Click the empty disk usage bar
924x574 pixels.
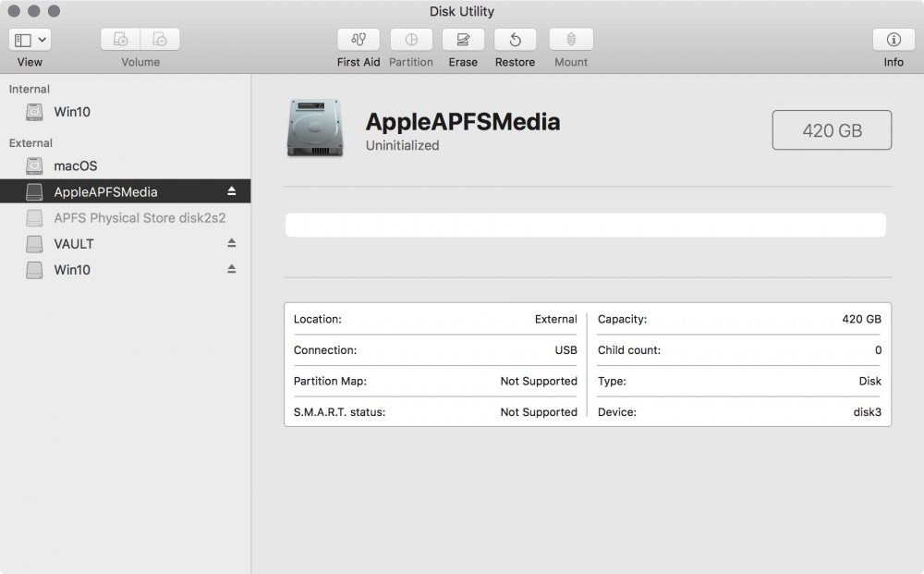pos(585,226)
